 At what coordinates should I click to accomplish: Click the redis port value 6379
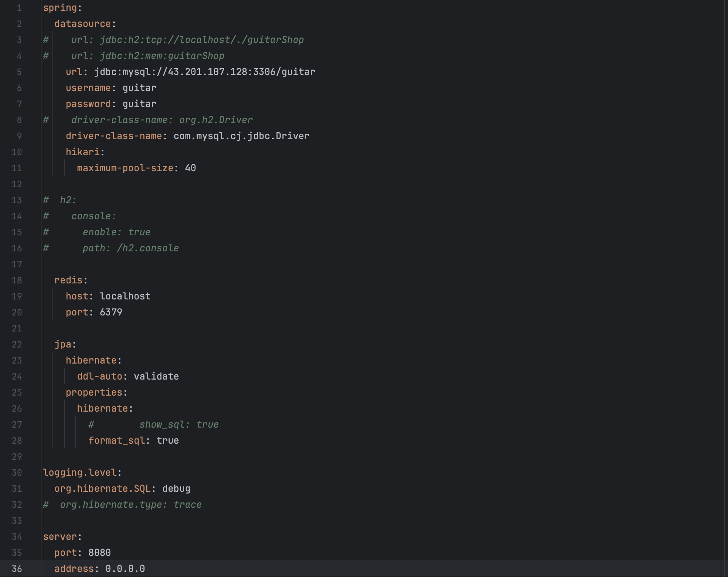click(x=111, y=312)
